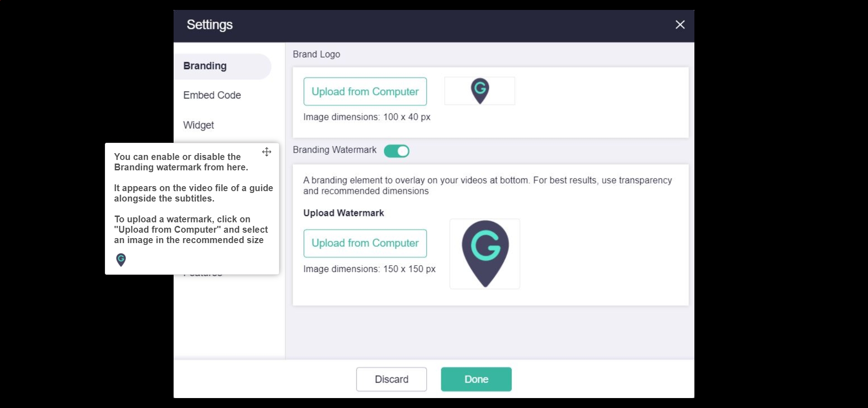This screenshot has height=408, width=868.
Task: Click Upload from Computer for Brand Logo
Action: click(365, 92)
